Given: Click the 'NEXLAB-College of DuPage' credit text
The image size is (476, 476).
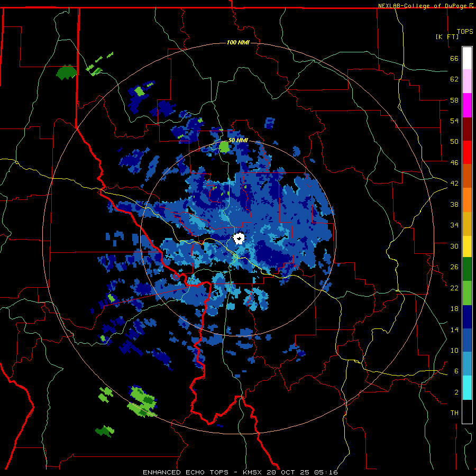Looking at the screenshot, I should coord(422,6).
